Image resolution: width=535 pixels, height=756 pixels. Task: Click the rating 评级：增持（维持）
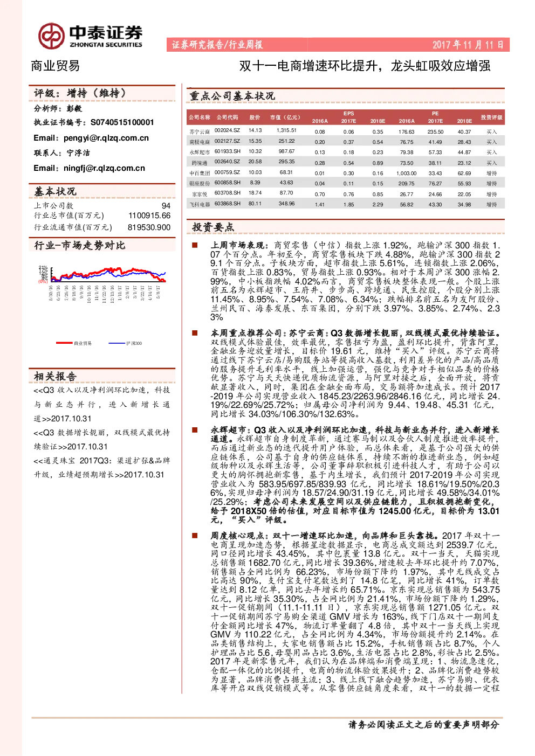coord(80,93)
